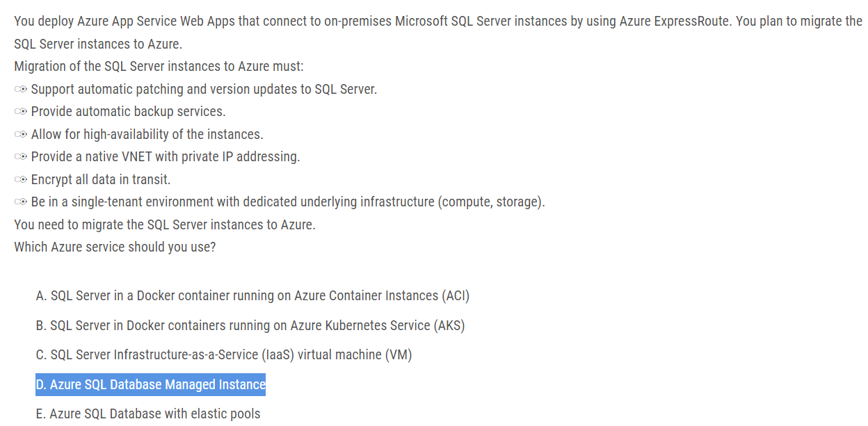Image resolution: width=868 pixels, height=426 pixels.
Task: Click the bullet icon before "Provide automatic backup services"
Action: [x=20, y=112]
